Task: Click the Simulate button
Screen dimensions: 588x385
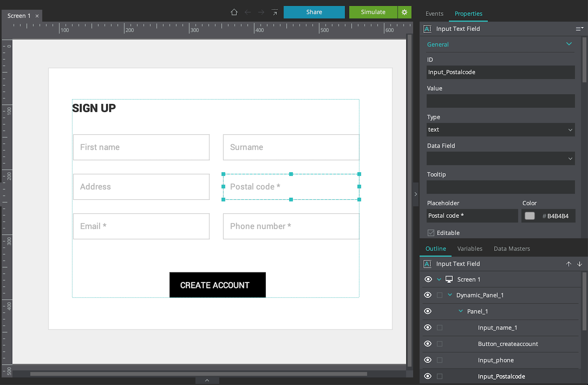Action: pos(373,12)
